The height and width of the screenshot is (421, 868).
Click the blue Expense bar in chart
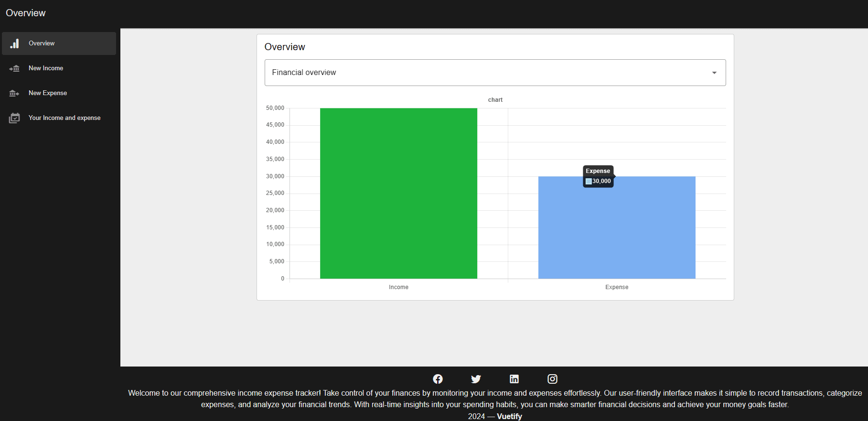coord(617,229)
